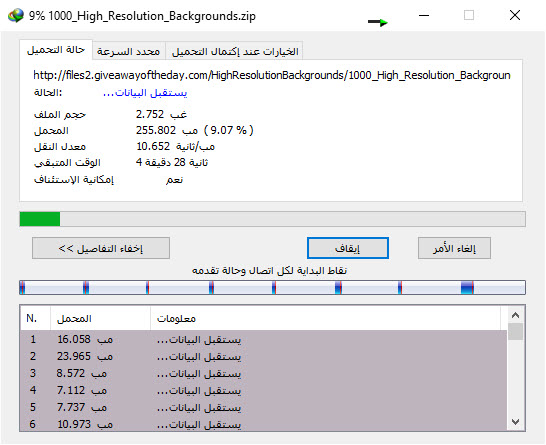The image size is (546, 445).
Task: Select connection row 2 with 23.965
Action: [264, 356]
